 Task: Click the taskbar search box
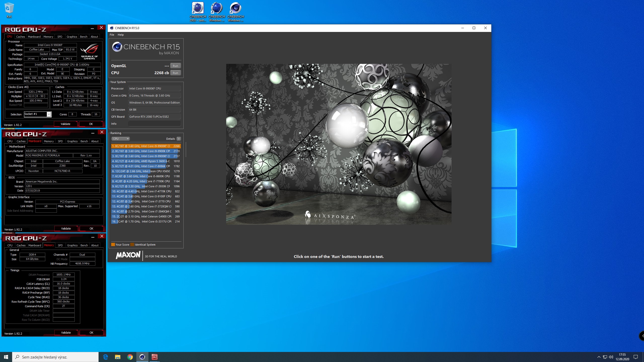click(x=55, y=357)
